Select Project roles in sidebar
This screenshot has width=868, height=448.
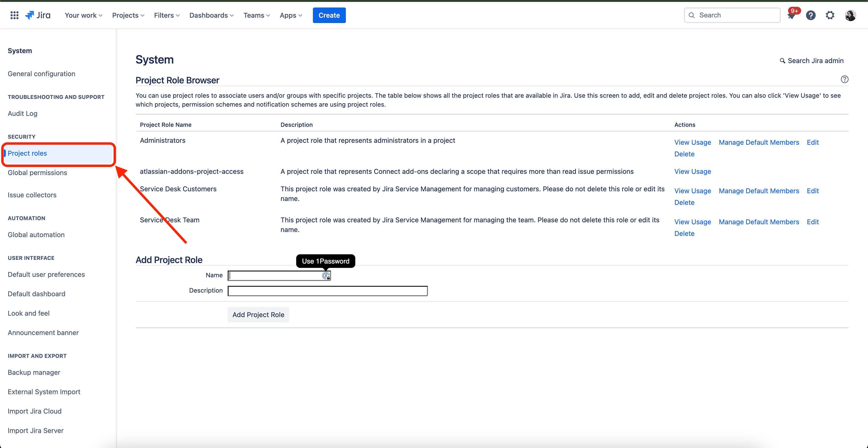pos(58,153)
